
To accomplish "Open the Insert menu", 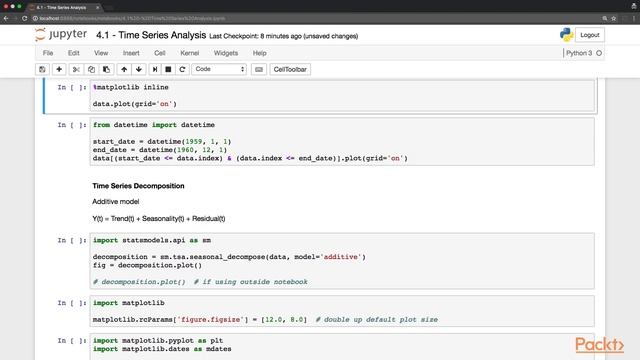I will click(x=131, y=53).
